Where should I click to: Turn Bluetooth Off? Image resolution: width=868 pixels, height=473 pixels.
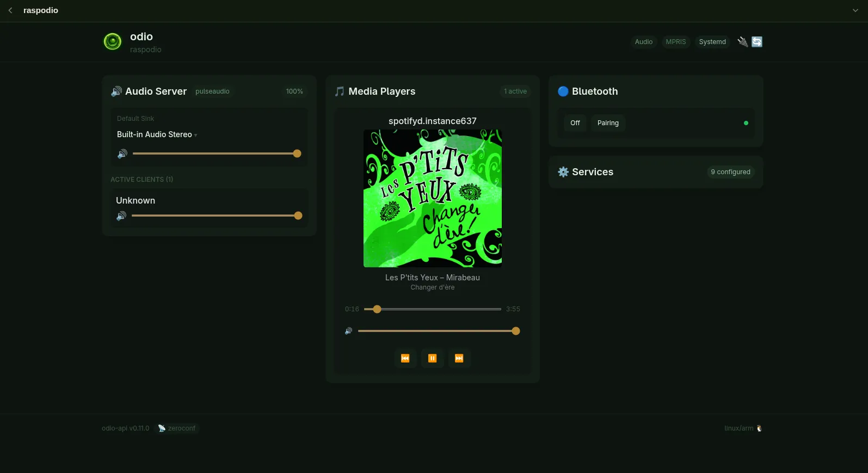(575, 123)
